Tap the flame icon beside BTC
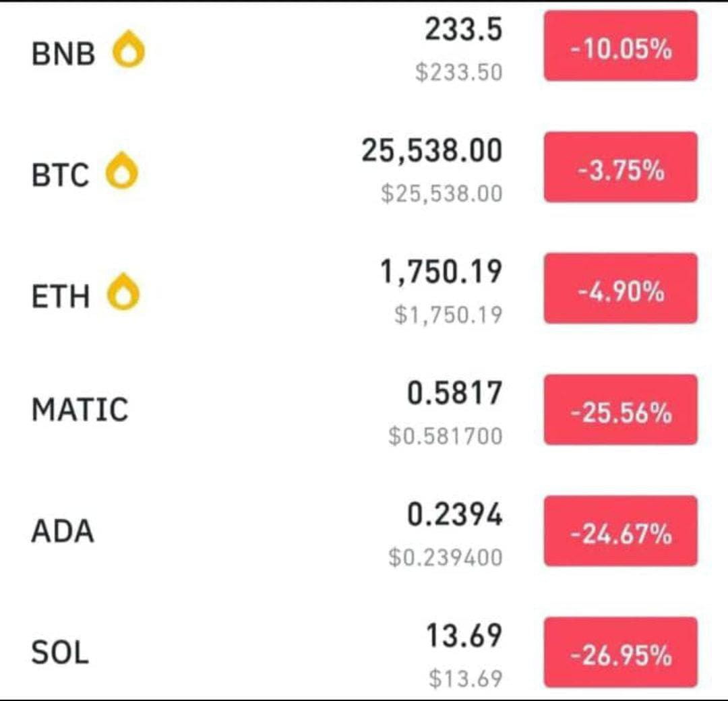 point(122,171)
